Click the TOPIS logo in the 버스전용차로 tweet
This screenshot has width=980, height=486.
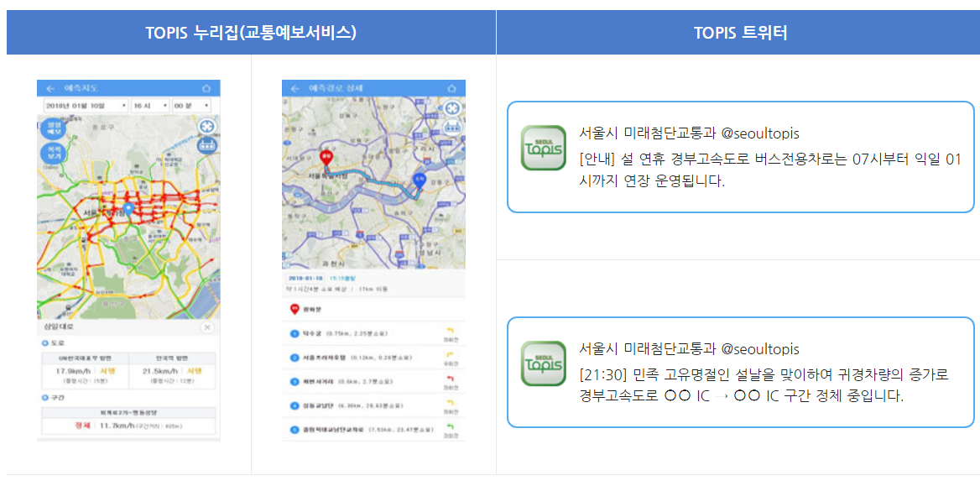[x=543, y=148]
